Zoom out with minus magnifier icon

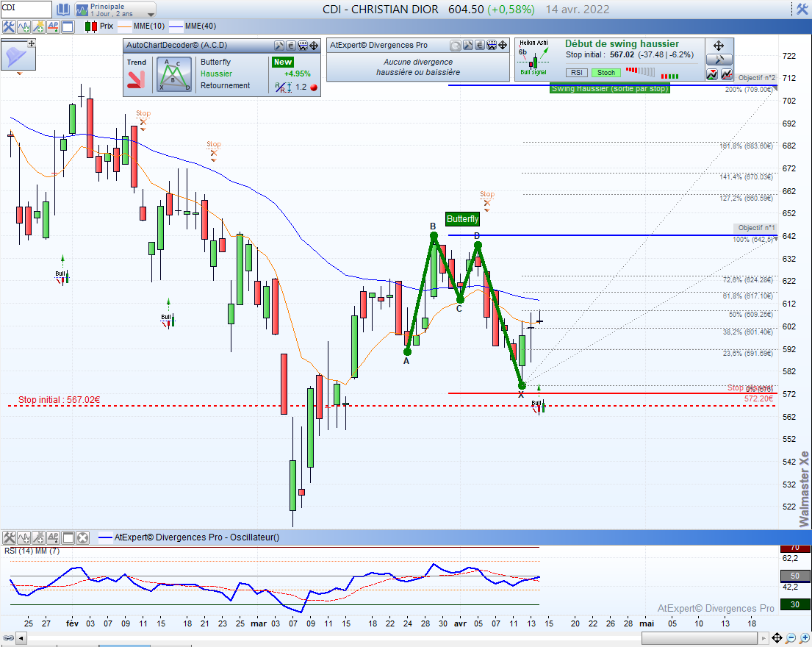click(790, 638)
